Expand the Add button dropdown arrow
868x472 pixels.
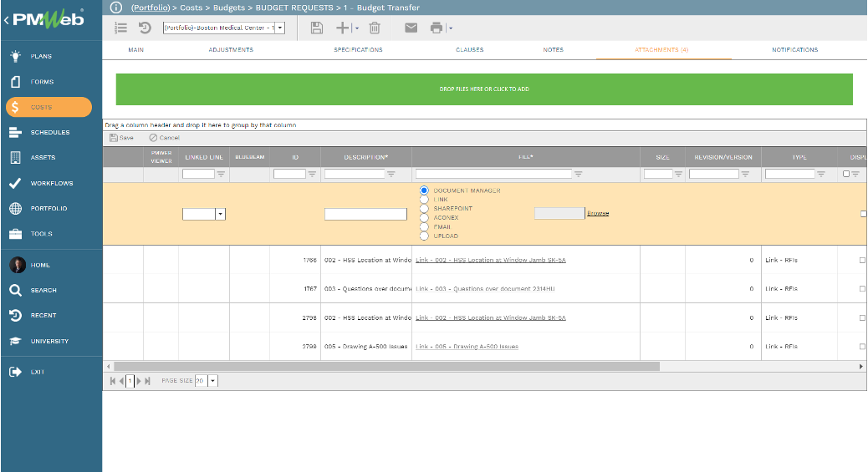coord(356,28)
